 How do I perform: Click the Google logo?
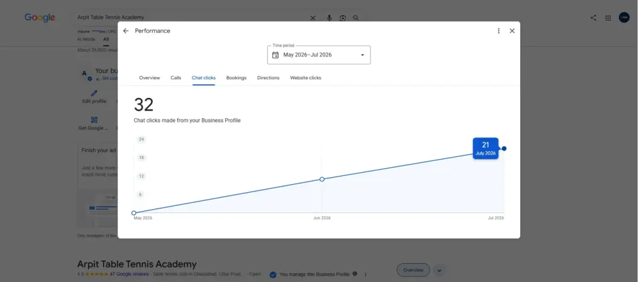pyautogui.click(x=40, y=18)
